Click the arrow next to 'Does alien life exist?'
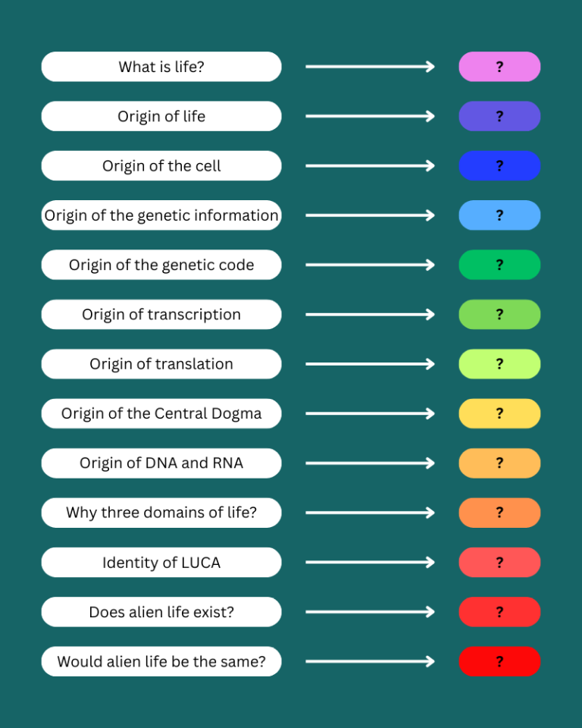The height and width of the screenshot is (728, 582). [x=370, y=612]
